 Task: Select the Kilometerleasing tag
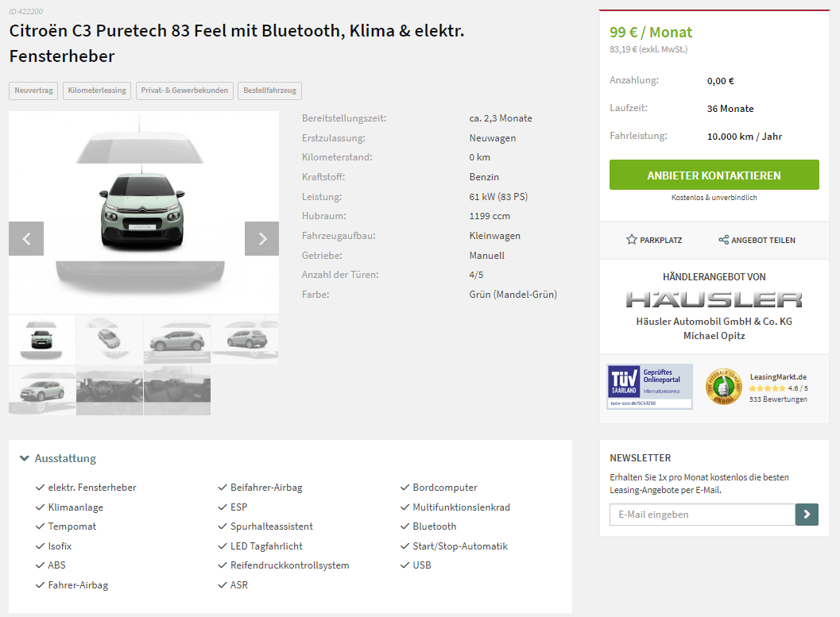coord(97,91)
